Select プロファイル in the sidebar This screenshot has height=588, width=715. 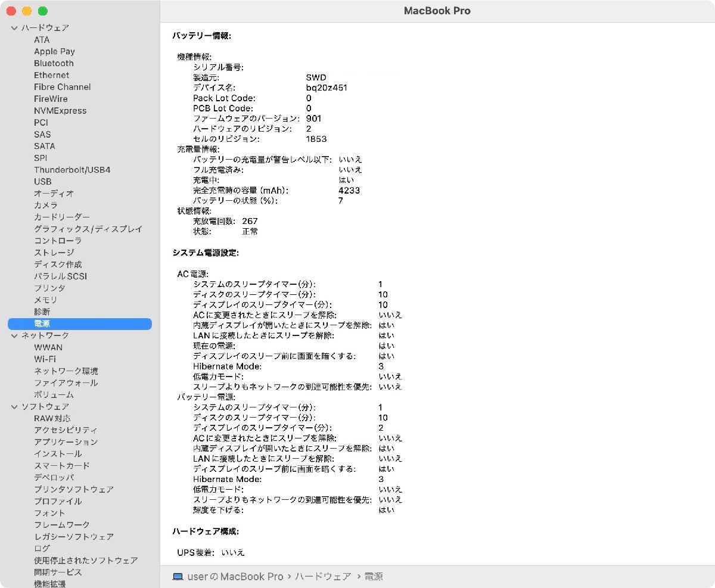coord(58,502)
